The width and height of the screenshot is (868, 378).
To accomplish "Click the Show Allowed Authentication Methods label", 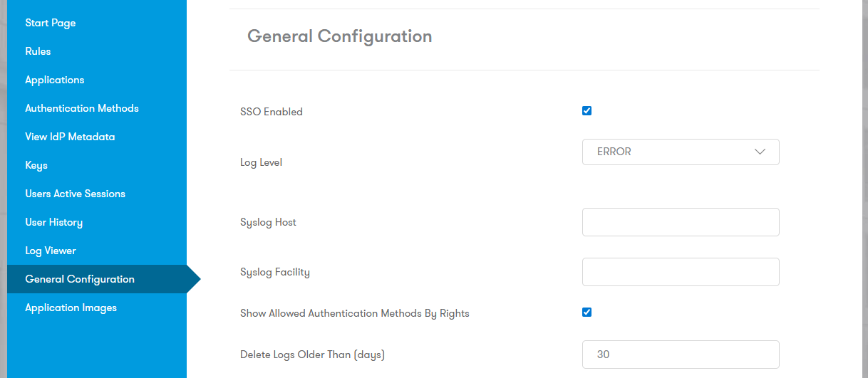I will click(354, 313).
